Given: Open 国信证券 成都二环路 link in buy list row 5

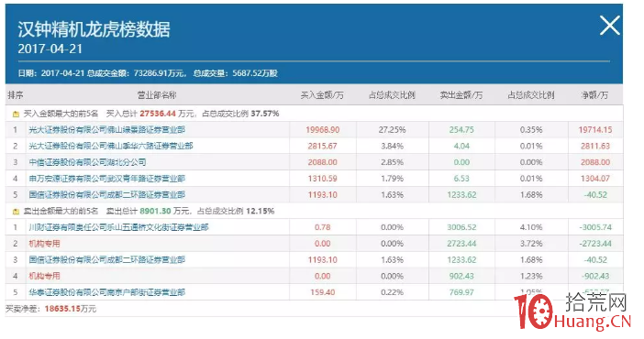Looking at the screenshot, I should click(x=106, y=194).
